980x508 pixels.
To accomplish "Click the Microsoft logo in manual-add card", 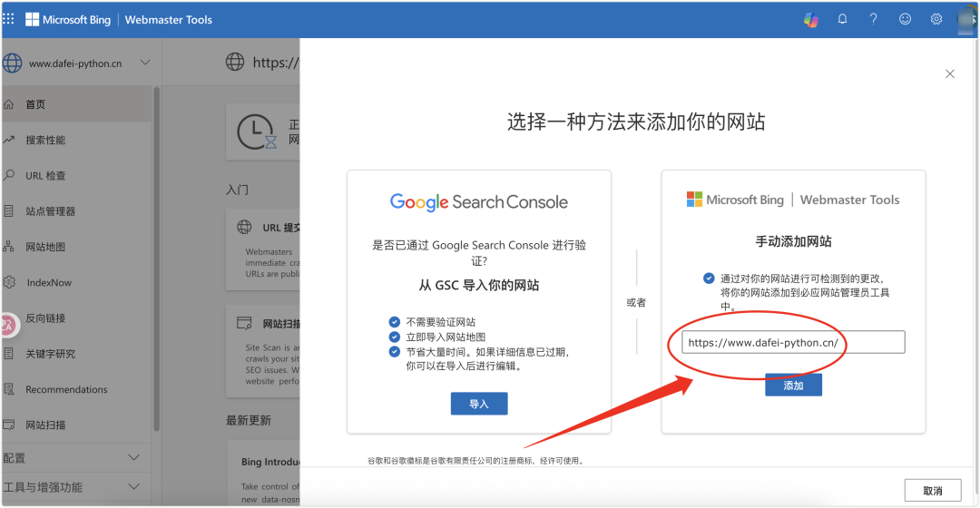I will point(694,200).
